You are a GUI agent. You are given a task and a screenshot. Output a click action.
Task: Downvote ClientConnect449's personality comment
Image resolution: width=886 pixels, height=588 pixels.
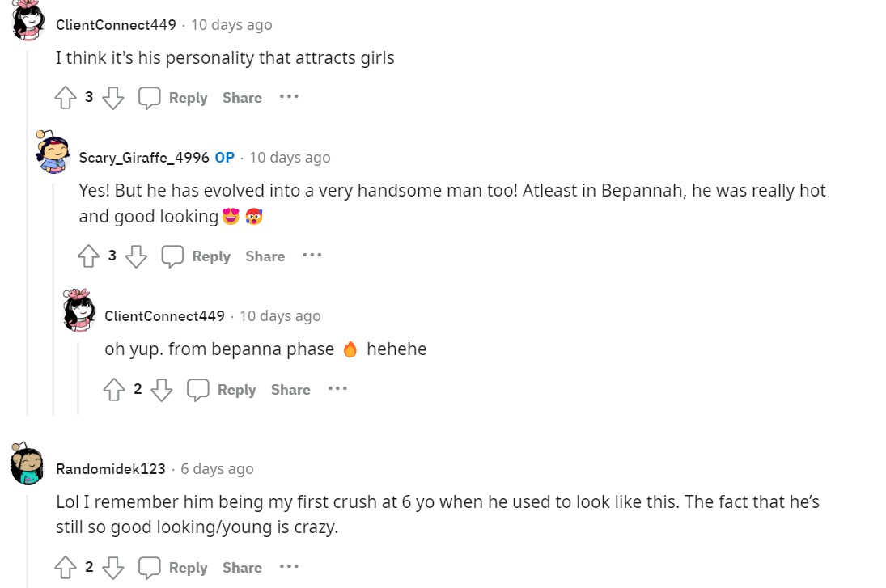tap(112, 98)
